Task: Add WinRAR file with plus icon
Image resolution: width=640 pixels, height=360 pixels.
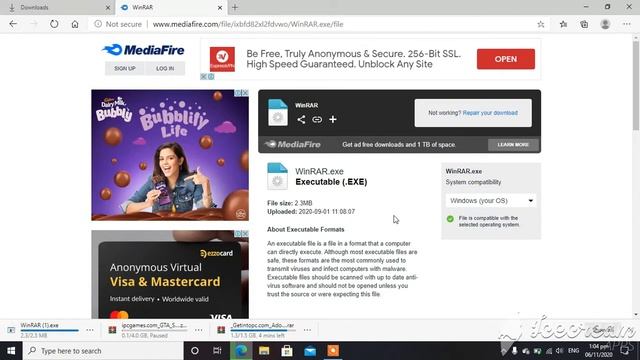Action: (x=333, y=119)
